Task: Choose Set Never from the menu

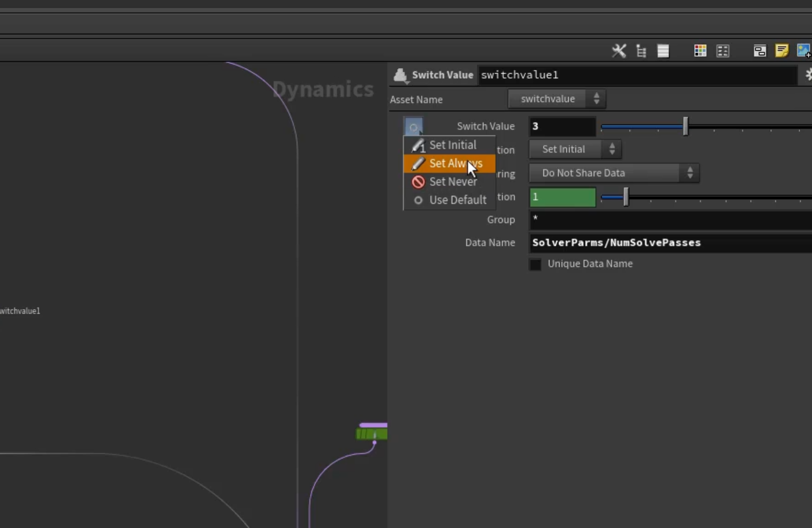Action: point(449,181)
